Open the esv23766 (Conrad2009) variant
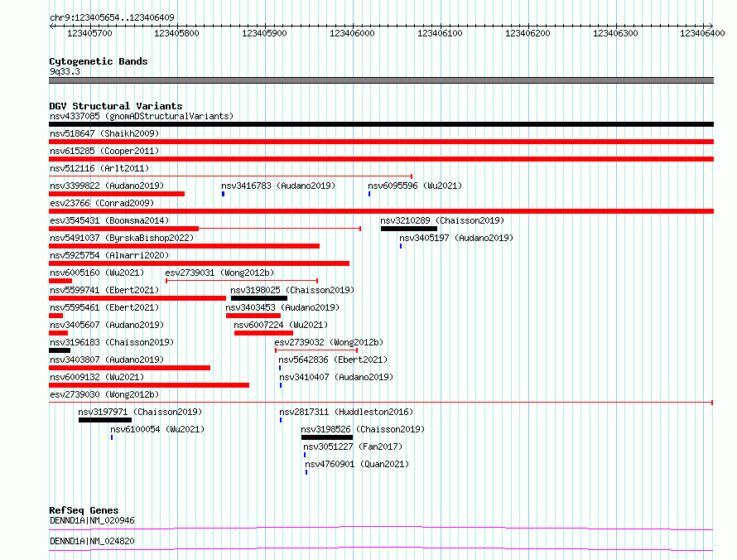737x560 pixels. pos(102,203)
